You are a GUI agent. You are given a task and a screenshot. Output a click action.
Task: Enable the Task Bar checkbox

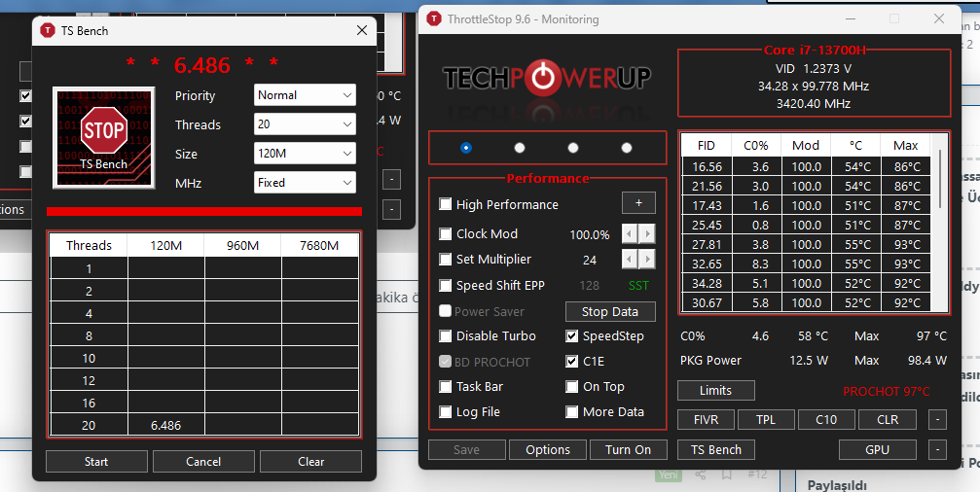pos(445,386)
